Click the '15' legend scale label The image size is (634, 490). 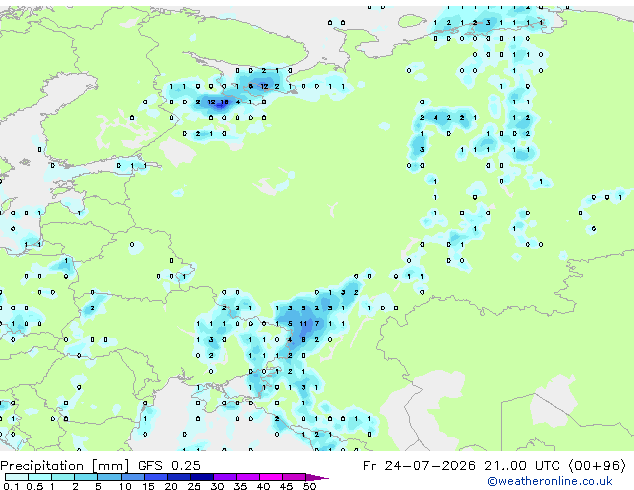pyautogui.click(x=148, y=486)
